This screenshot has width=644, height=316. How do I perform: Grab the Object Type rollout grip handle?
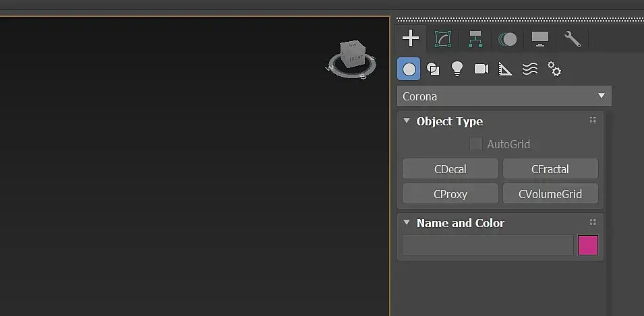[593, 120]
